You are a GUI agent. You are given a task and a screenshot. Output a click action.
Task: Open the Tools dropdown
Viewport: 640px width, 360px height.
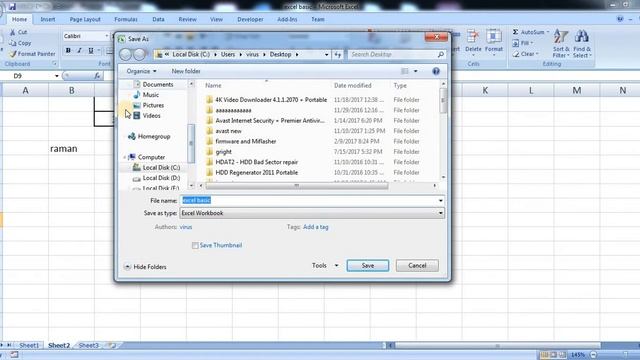tap(325, 265)
